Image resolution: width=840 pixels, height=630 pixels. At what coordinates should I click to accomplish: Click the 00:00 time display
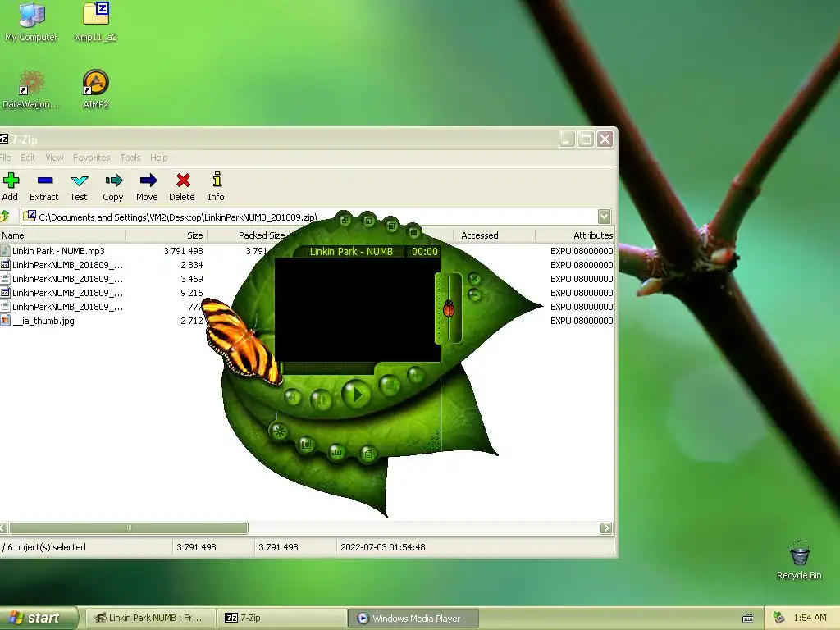424,251
